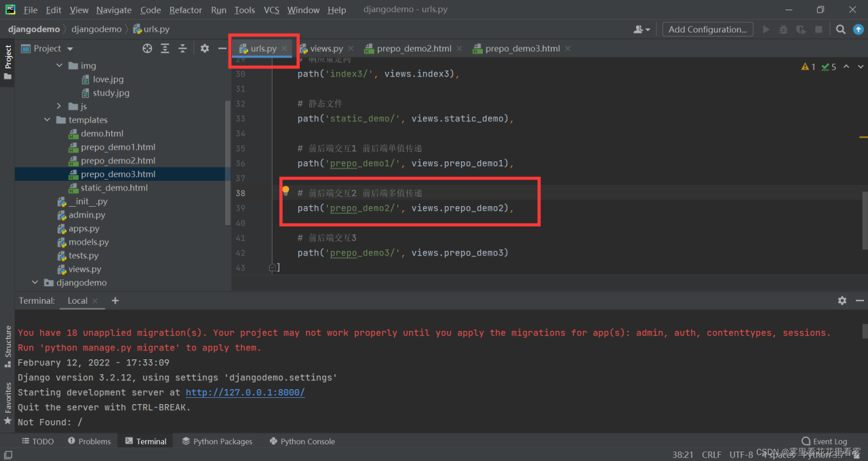Click the locate-in-project crosshair icon

tap(147, 48)
